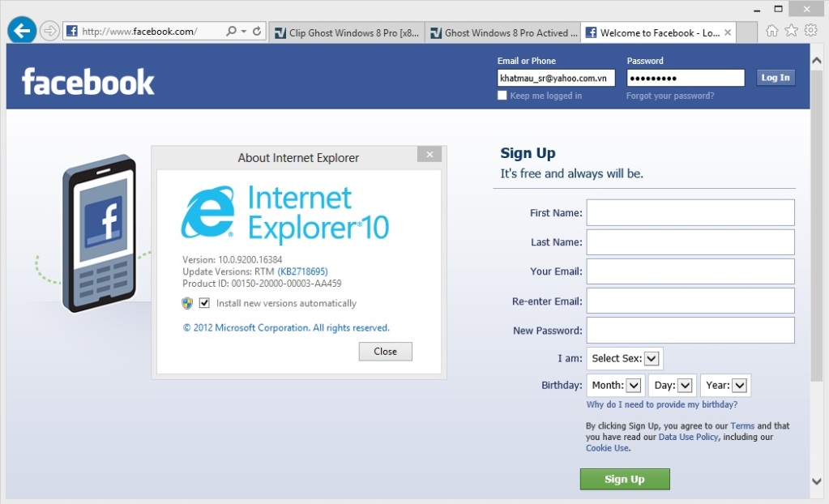Close the Welcome to Facebook tab
Image resolution: width=829 pixels, height=504 pixels.
coord(728,32)
